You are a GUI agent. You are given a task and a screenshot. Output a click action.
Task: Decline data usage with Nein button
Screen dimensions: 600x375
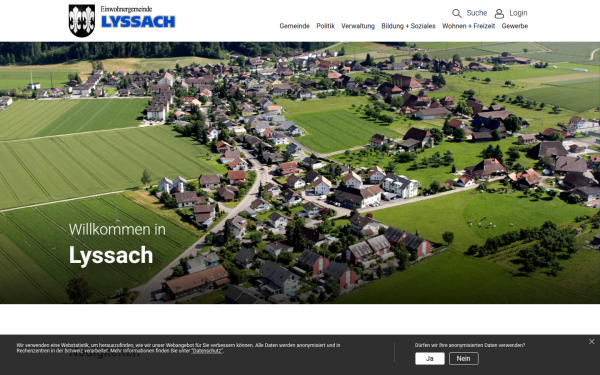click(x=463, y=359)
